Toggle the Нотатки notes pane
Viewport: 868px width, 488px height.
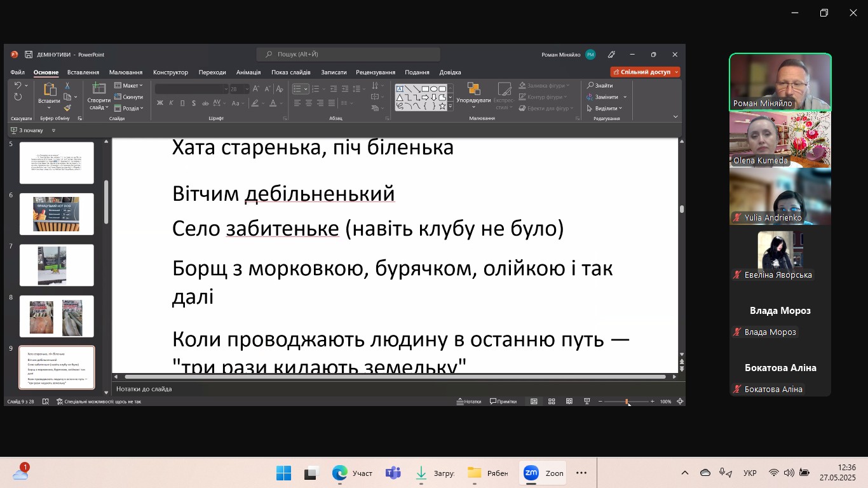point(469,402)
